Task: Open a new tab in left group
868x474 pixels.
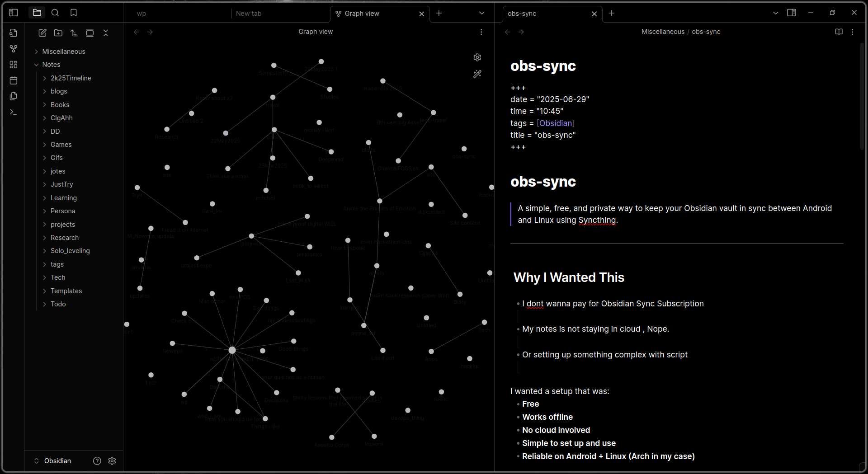Action: (439, 14)
